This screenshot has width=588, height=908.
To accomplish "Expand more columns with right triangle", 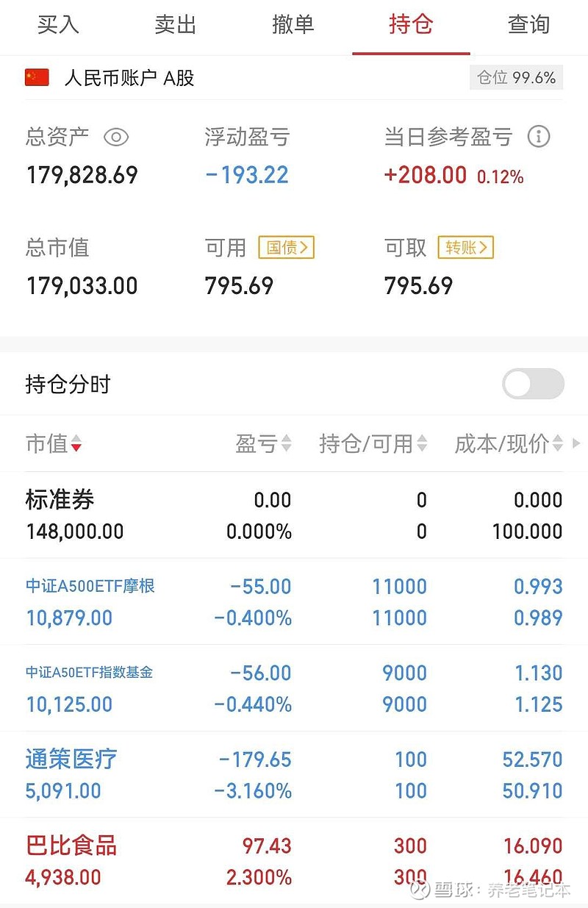I will click(x=576, y=443).
